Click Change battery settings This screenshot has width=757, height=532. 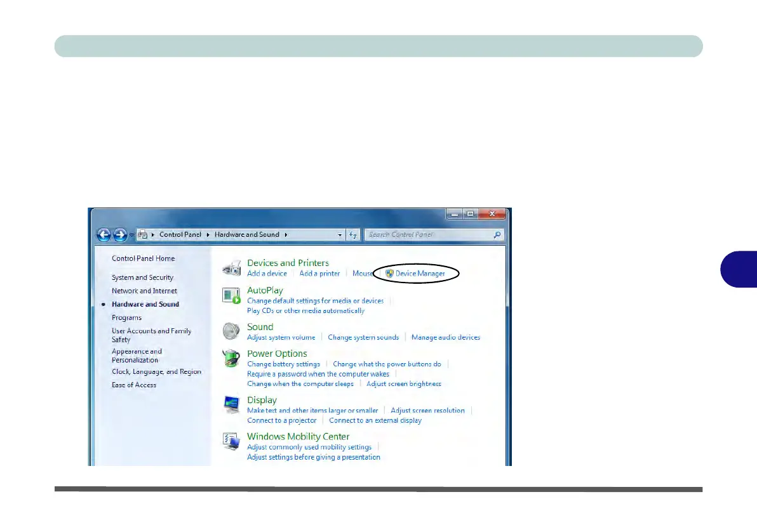coord(283,364)
